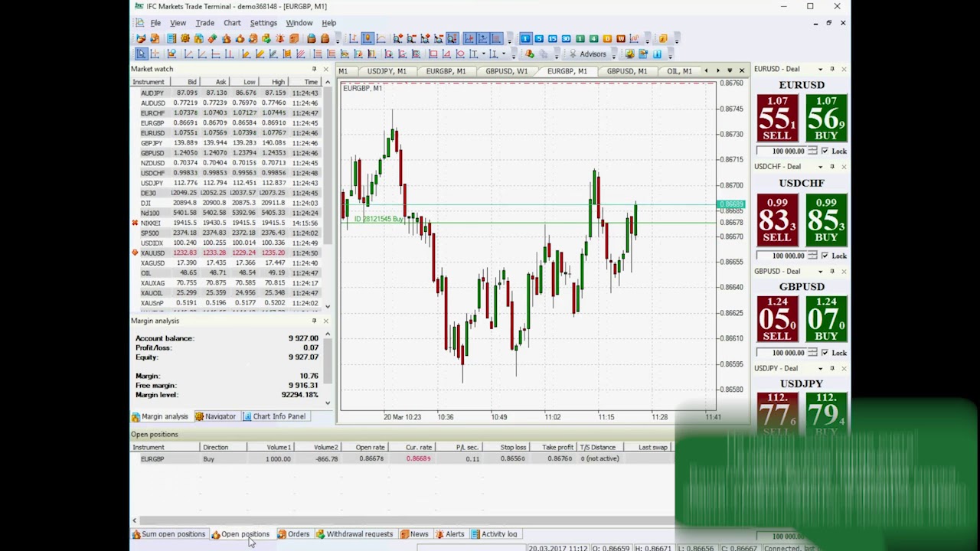Switch to USDJPY, M1 chart tab
The width and height of the screenshot is (980, 551).
coord(387,71)
